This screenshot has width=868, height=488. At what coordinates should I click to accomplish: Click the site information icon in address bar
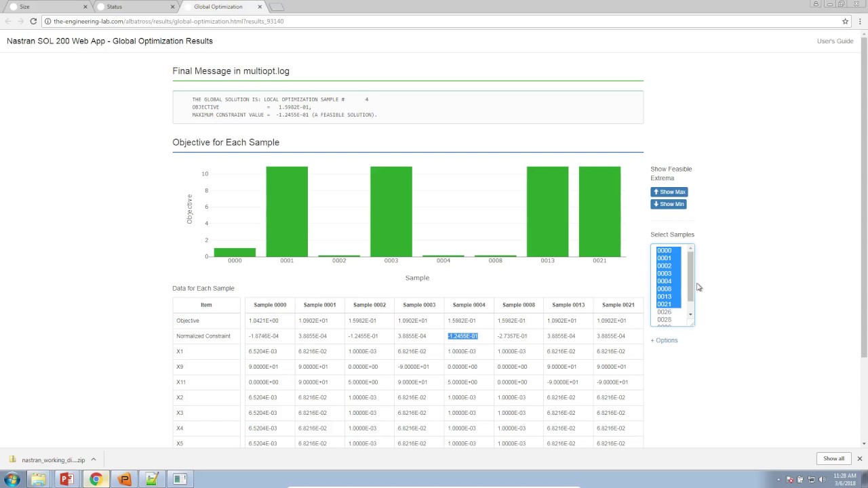(48, 21)
